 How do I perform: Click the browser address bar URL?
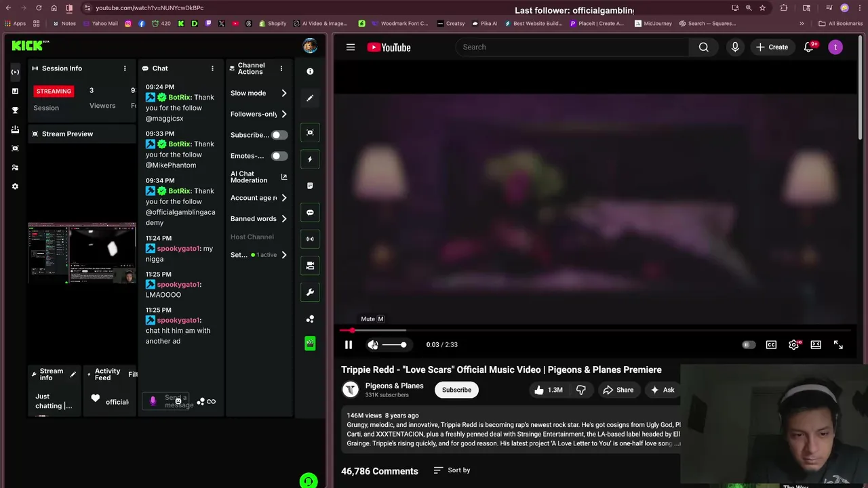tap(149, 8)
